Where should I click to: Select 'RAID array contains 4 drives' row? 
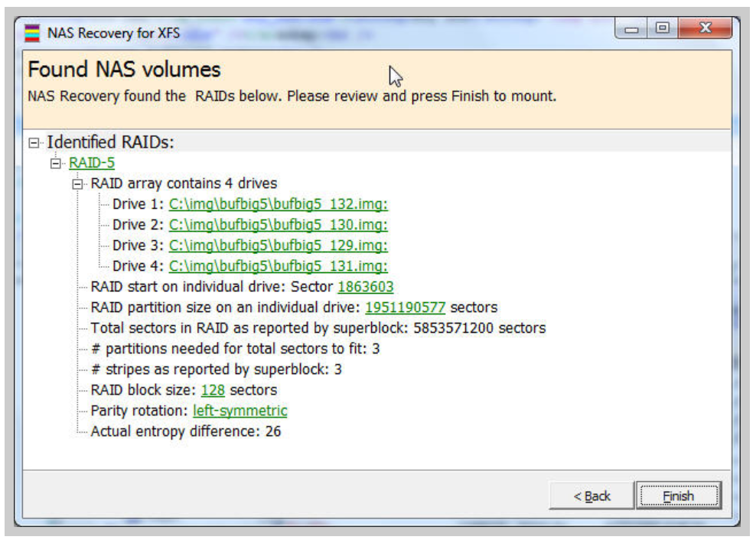coord(184,184)
